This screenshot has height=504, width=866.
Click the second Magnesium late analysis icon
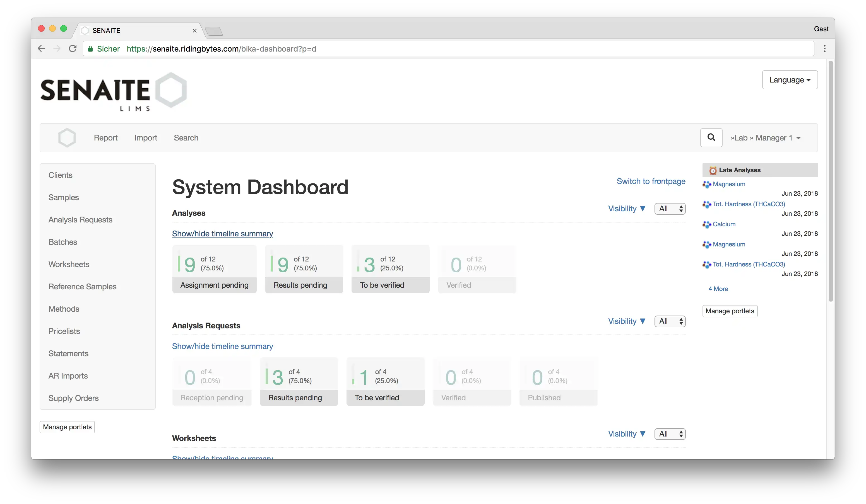[708, 244]
